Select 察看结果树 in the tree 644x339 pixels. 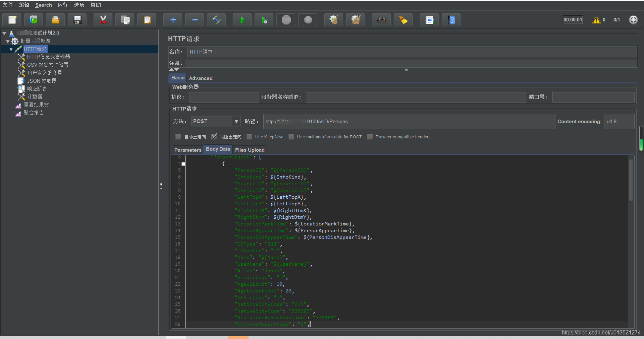36,105
